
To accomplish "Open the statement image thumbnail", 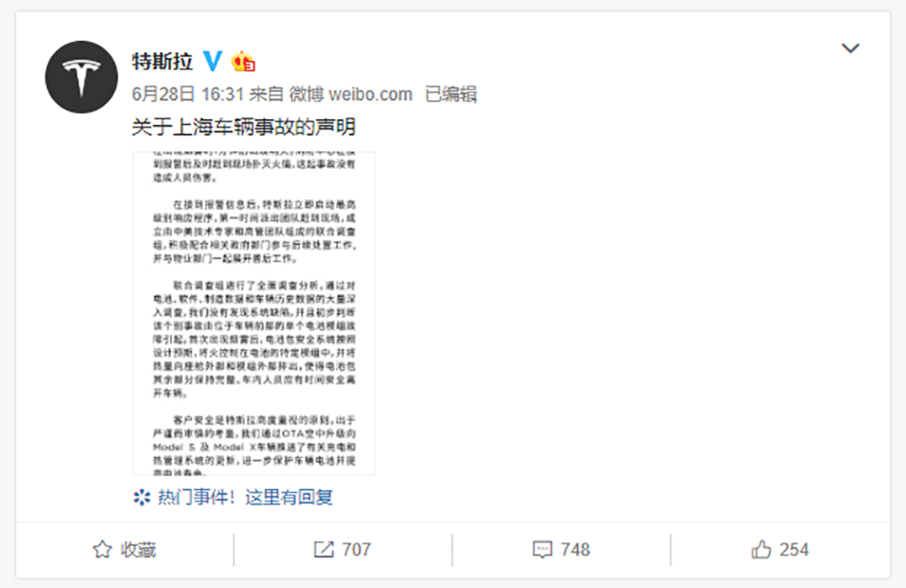I will 254,314.
